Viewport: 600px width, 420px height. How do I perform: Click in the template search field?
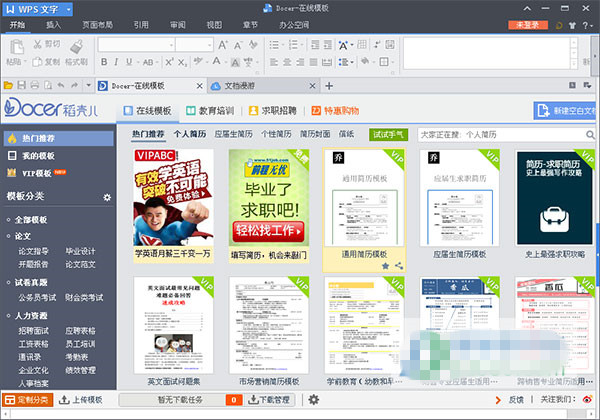coord(502,135)
